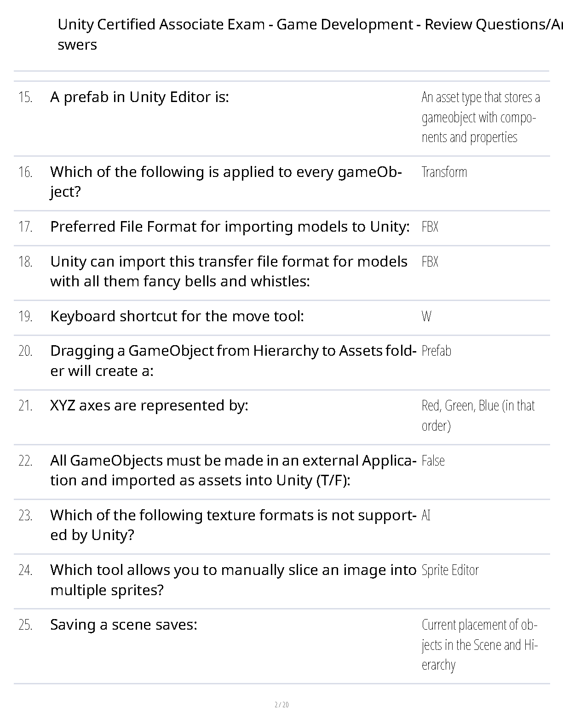Click question 15 about prefab in Unity Editor
The image size is (563, 728).
click(x=139, y=97)
